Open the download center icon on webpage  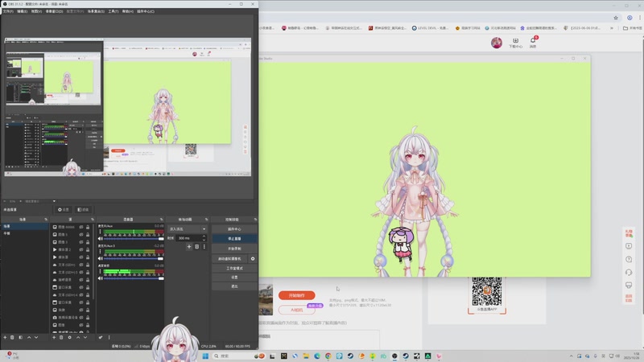pos(515,43)
